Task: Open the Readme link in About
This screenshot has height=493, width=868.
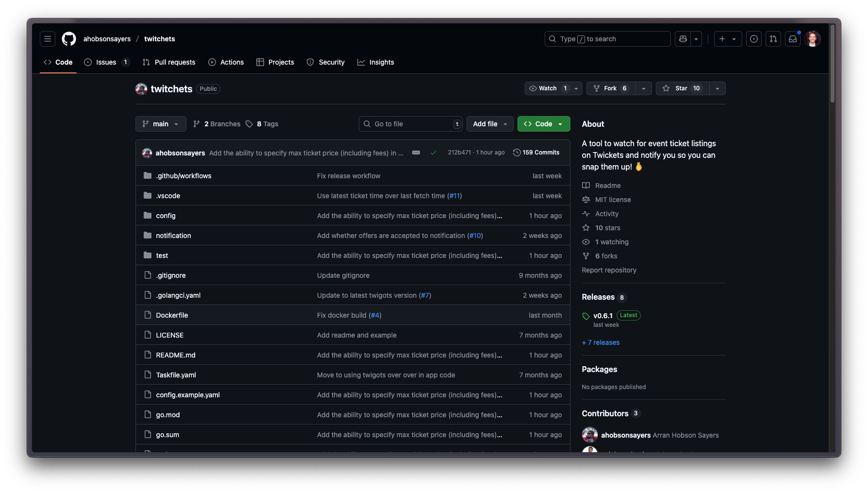Action: [x=608, y=186]
